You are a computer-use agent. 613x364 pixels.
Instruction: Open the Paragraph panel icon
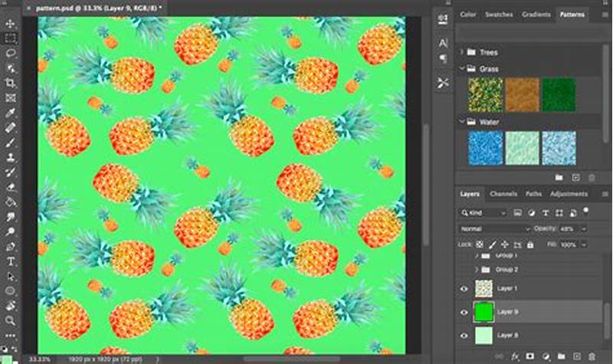coord(443,59)
